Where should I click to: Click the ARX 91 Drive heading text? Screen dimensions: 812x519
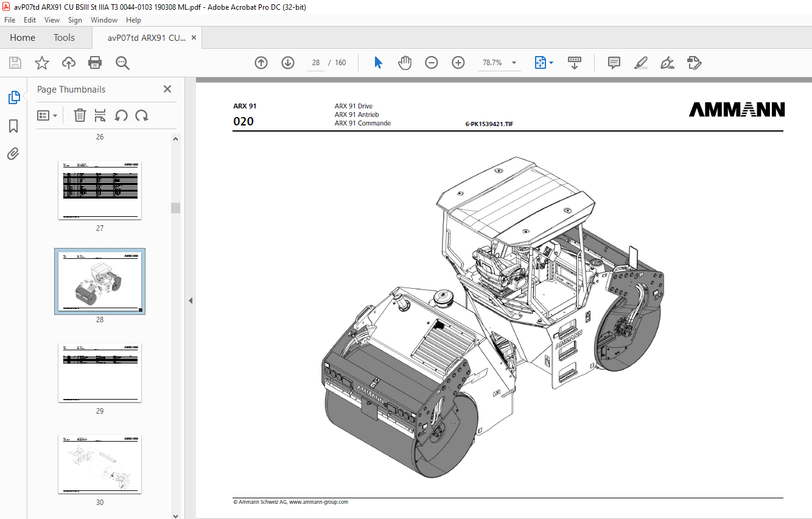(x=354, y=106)
